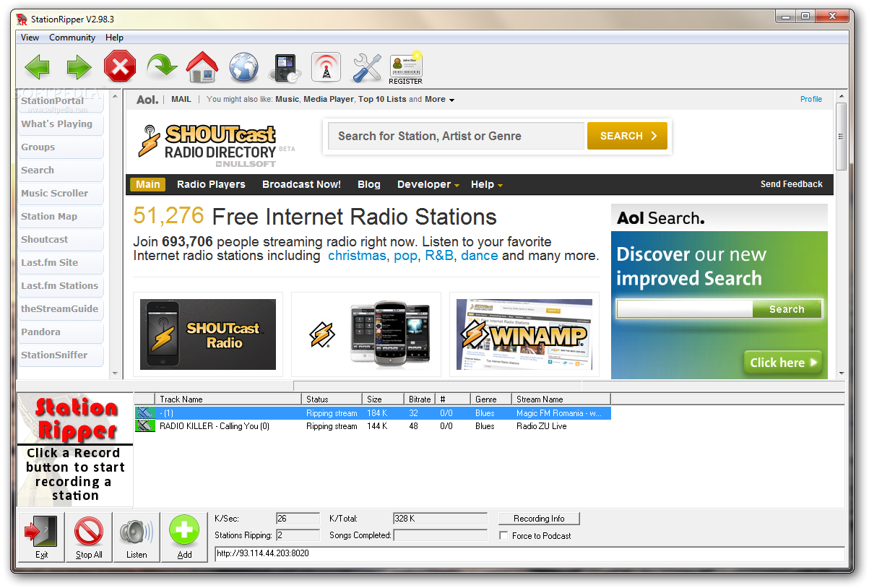The width and height of the screenshot is (869, 588).
Task: Open Groups in the sidebar
Action: 60,147
